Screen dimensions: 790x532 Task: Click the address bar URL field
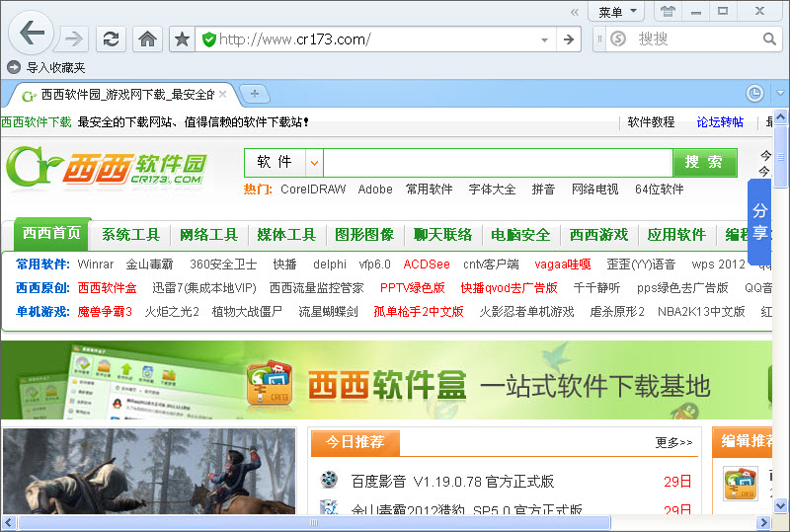(375, 39)
